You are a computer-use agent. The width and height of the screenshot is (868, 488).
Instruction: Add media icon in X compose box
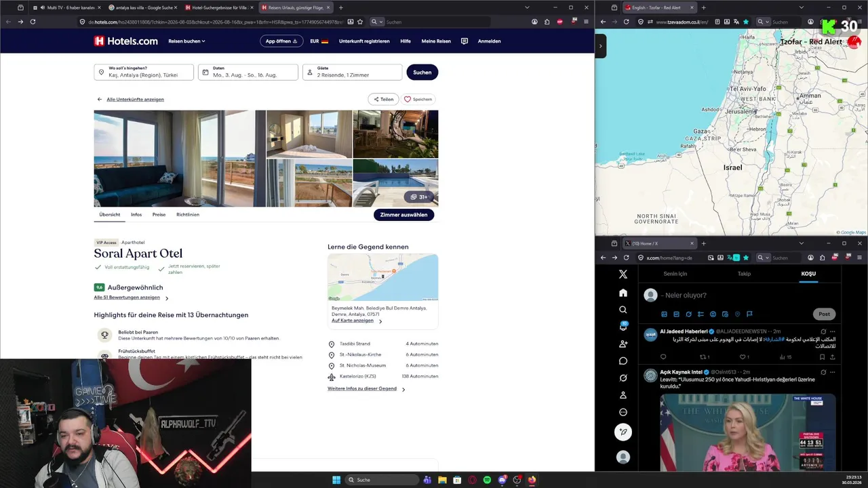[665, 314]
